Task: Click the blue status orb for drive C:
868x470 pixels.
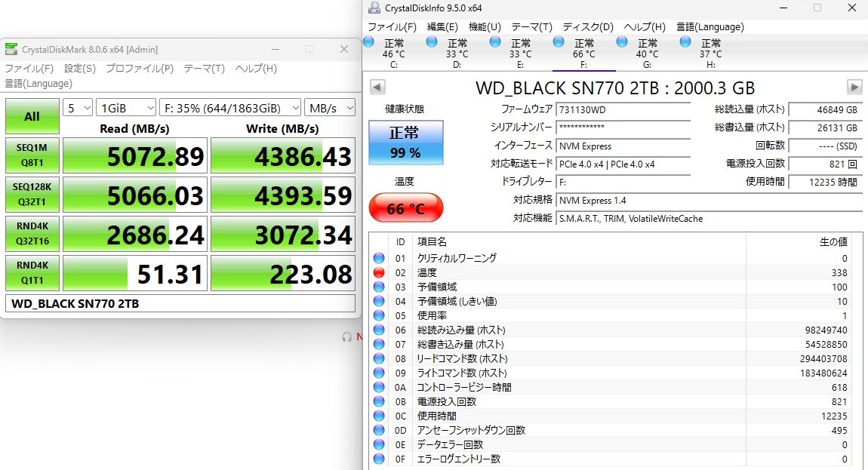Action: (x=368, y=42)
